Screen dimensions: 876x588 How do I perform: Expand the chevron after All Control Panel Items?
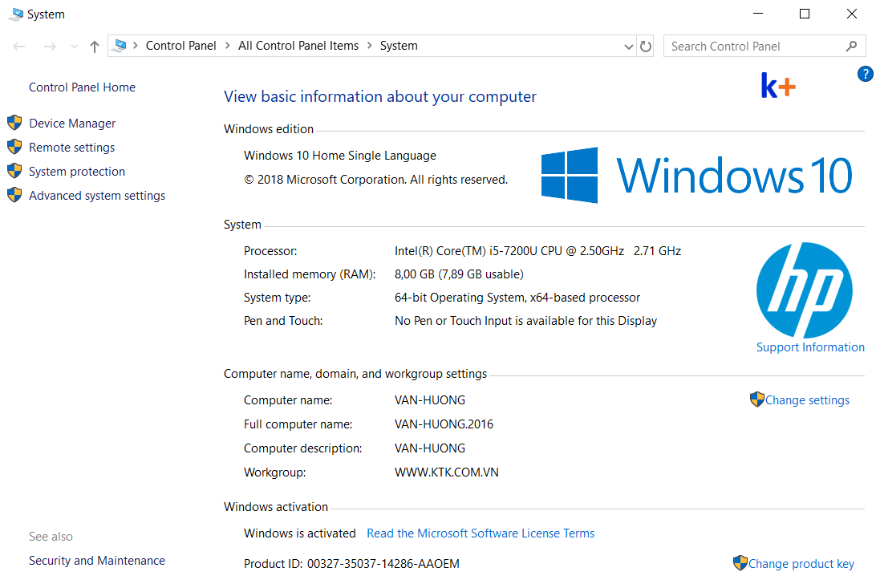(369, 45)
